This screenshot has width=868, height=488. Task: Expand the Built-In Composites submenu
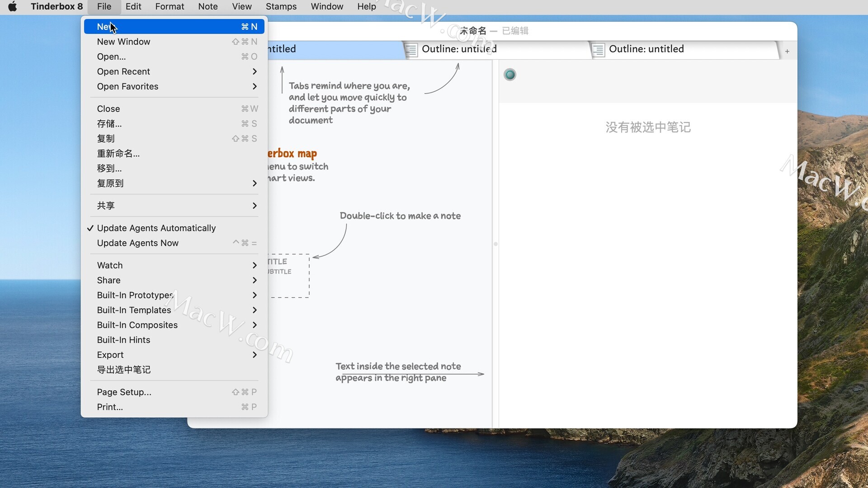point(174,325)
